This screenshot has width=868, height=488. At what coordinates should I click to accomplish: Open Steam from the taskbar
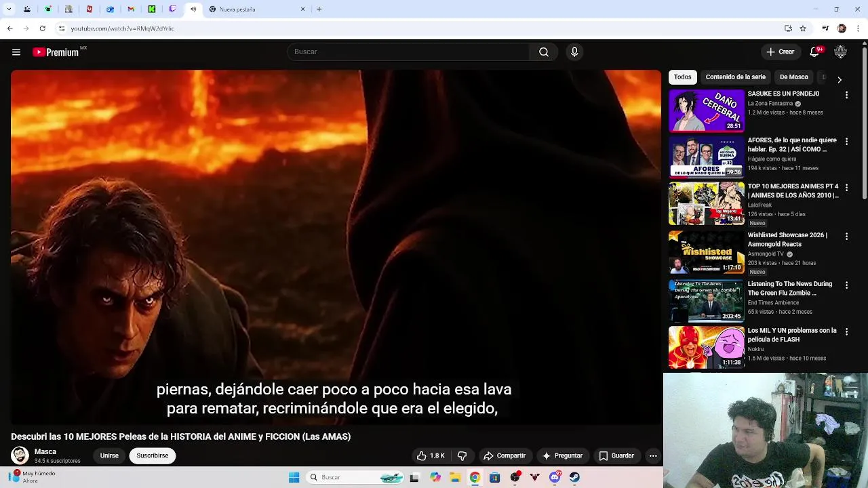pyautogui.click(x=574, y=478)
